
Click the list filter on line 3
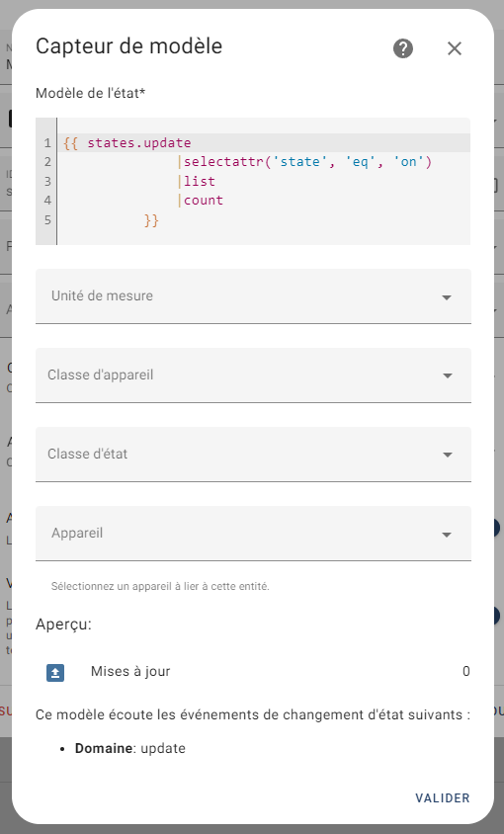click(200, 182)
